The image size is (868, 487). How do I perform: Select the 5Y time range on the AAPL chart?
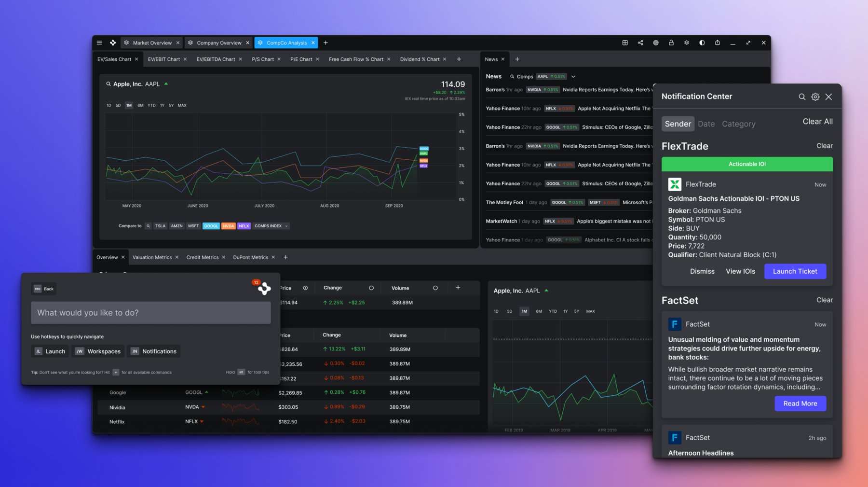172,105
